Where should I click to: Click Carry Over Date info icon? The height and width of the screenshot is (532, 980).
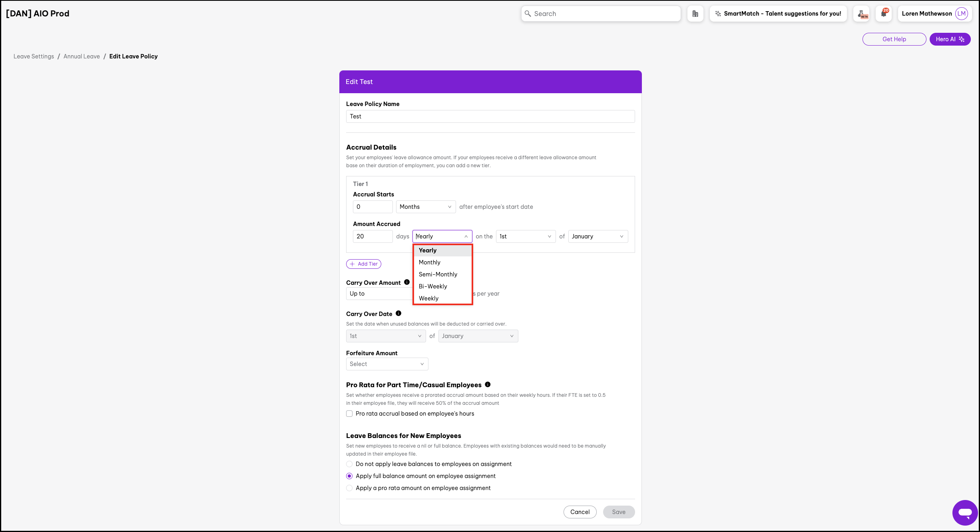[398, 314]
